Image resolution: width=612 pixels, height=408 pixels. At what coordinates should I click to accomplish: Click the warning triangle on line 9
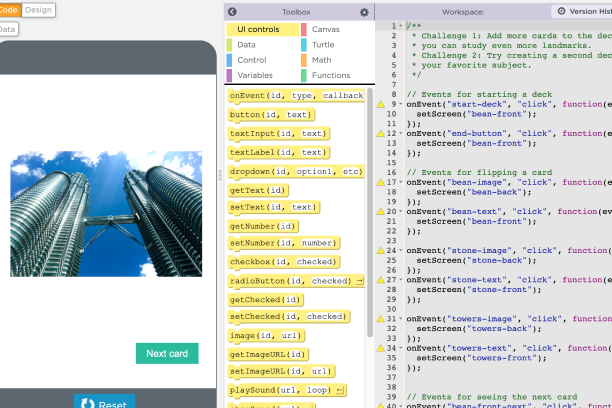click(380, 103)
